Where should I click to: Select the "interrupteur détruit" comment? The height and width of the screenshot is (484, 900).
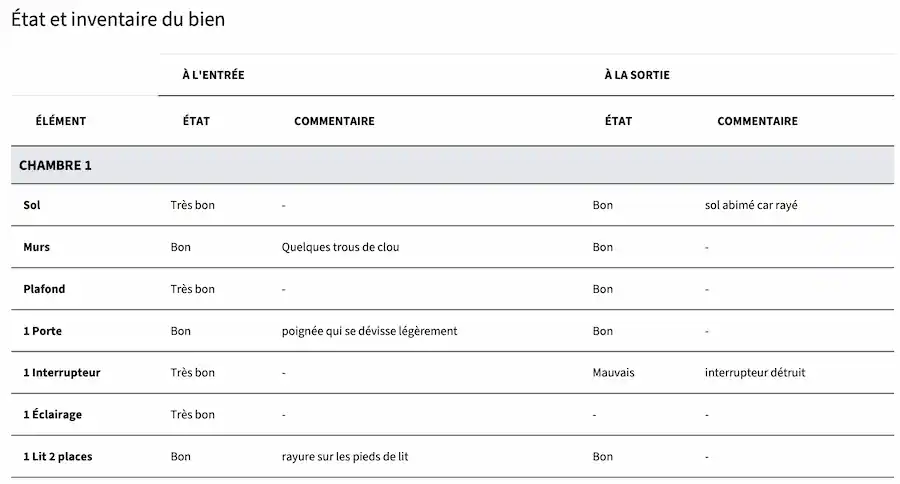pos(754,373)
